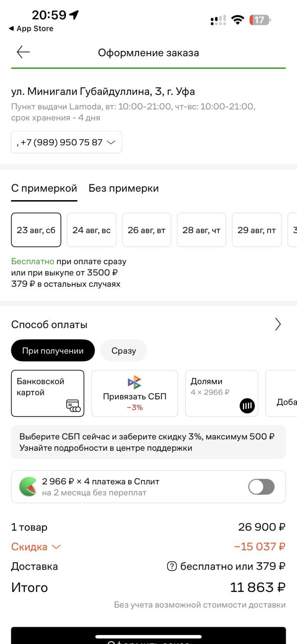
Task: Tap the bank card icon in the payment tile
Action: click(x=73, y=406)
